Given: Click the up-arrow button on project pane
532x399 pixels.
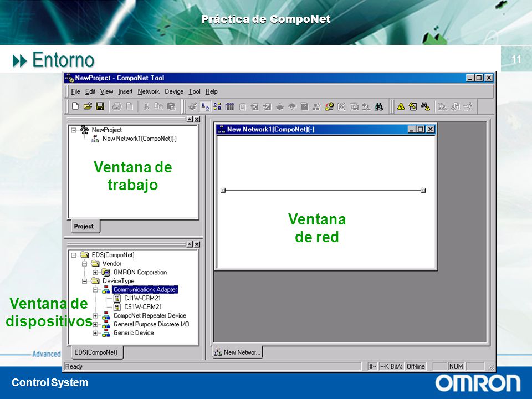Looking at the screenshot, I should click(x=190, y=119).
